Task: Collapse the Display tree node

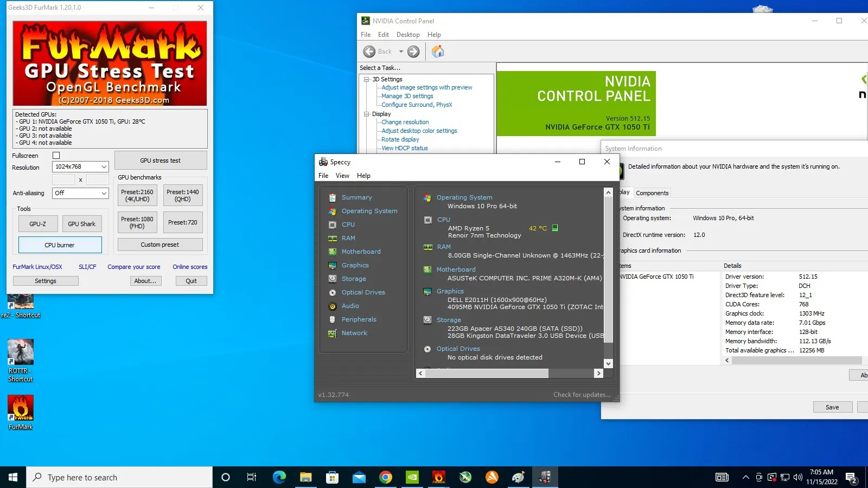Action: [x=367, y=114]
